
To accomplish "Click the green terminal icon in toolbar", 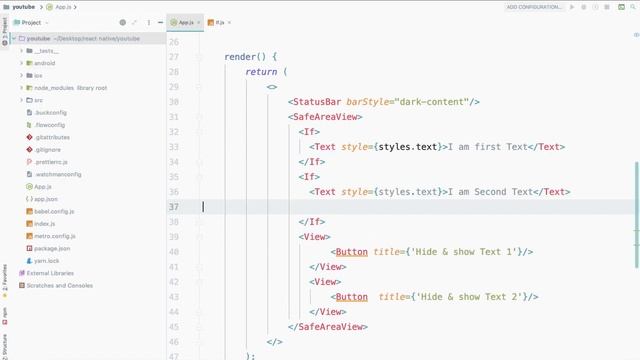I will coord(621,7).
